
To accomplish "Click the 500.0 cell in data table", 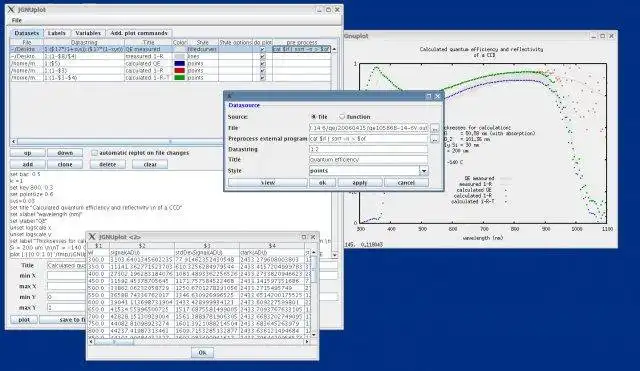I will pyautogui.click(x=98, y=288).
